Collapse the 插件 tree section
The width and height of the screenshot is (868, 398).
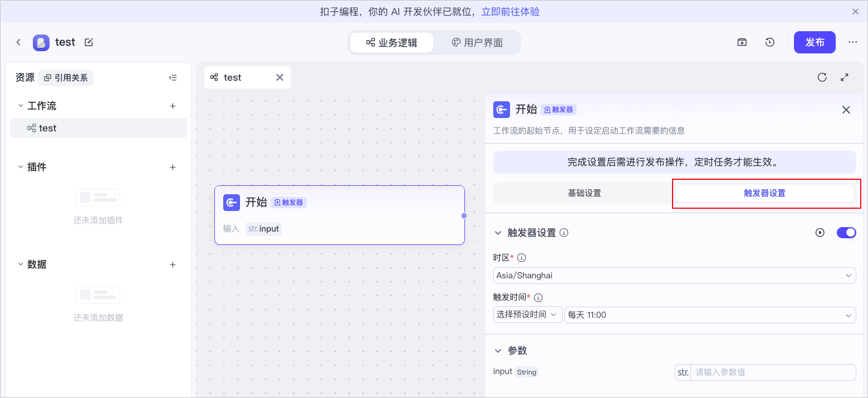[x=21, y=167]
